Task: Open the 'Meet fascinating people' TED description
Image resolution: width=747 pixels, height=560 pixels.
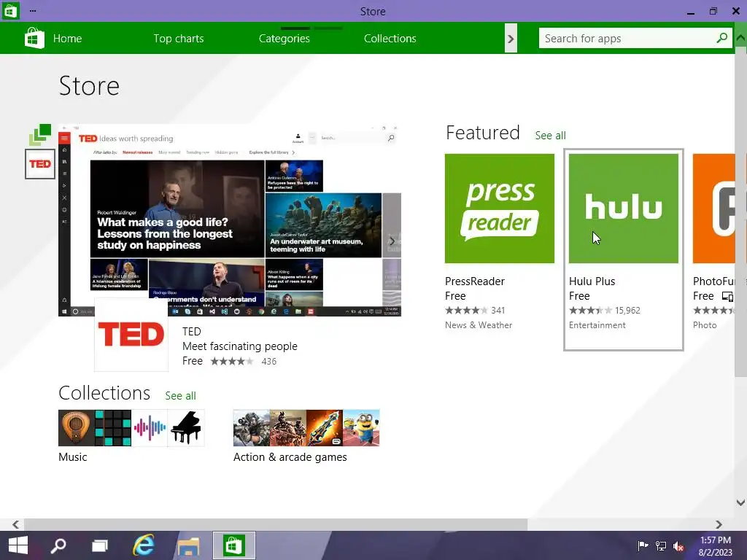Action: [239, 346]
